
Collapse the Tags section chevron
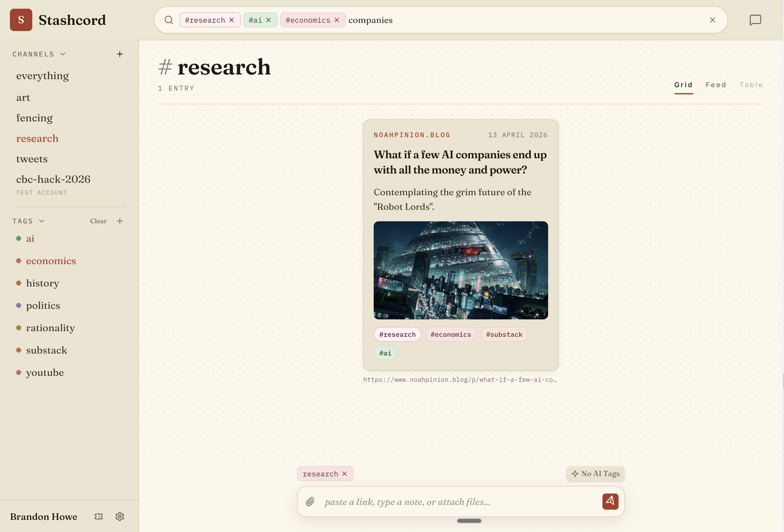[x=42, y=221]
